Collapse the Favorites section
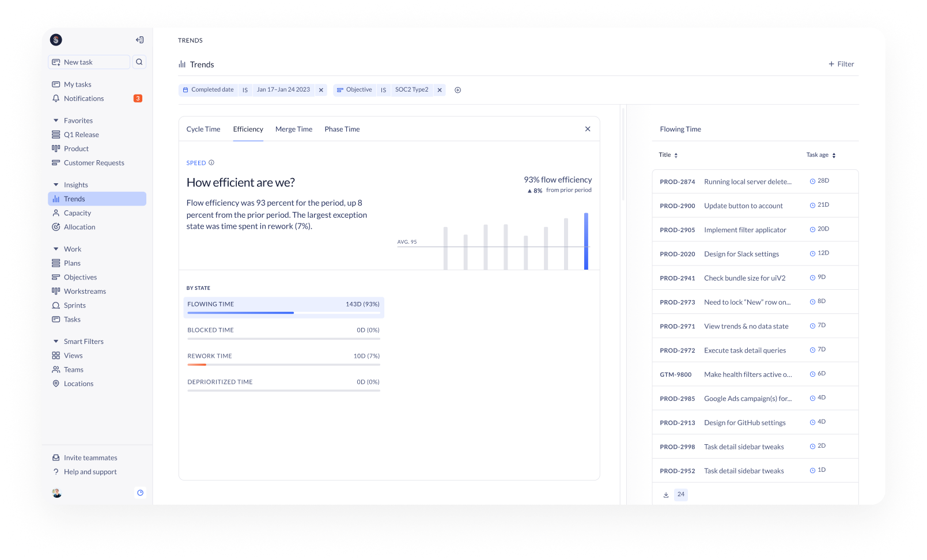Viewport: 927px width, 560px height. coord(56,120)
